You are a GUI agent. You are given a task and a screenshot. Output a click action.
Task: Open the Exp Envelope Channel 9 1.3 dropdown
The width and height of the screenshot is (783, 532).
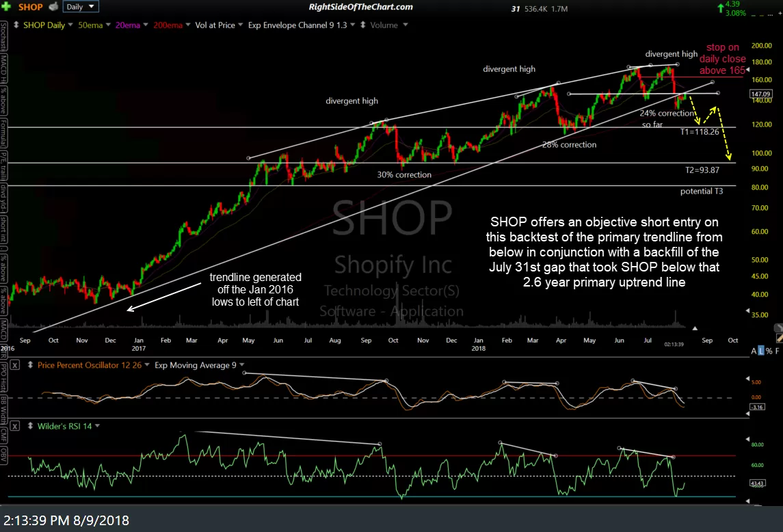click(353, 25)
